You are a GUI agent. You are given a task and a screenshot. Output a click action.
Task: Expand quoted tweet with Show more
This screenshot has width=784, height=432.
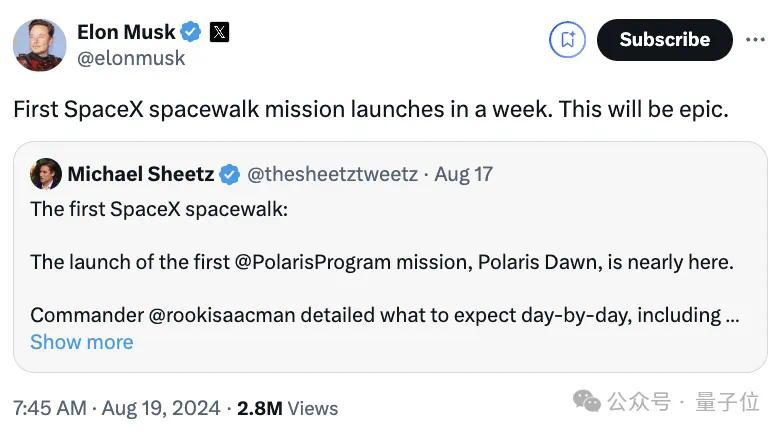click(x=82, y=342)
